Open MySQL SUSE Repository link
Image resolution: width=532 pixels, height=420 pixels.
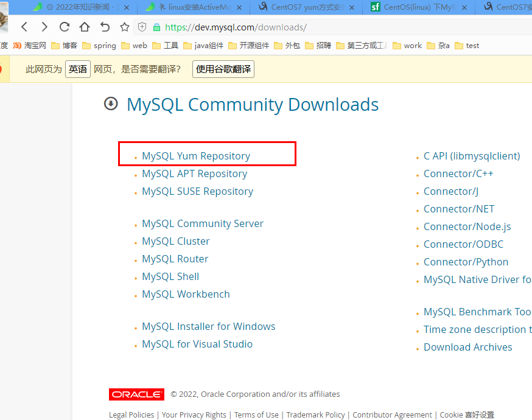(x=197, y=191)
